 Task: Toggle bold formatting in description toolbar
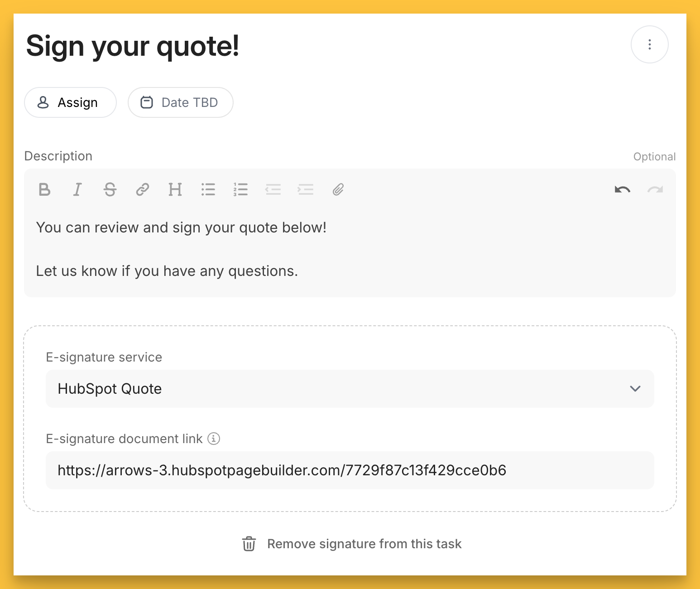44,189
